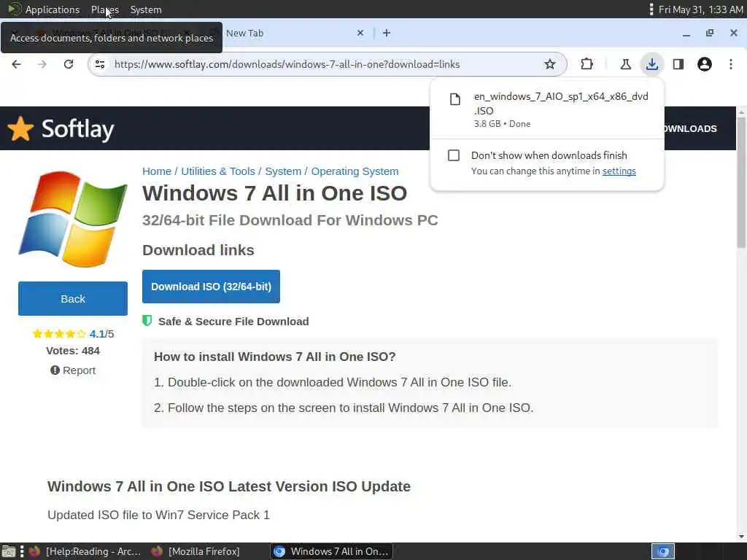Click the Softlay star logo

(x=20, y=128)
